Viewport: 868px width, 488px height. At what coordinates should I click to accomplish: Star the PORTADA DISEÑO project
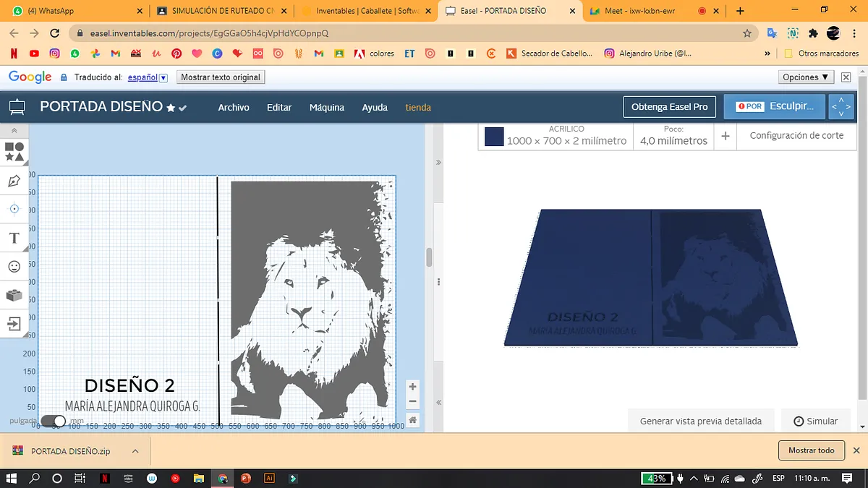[x=171, y=108]
